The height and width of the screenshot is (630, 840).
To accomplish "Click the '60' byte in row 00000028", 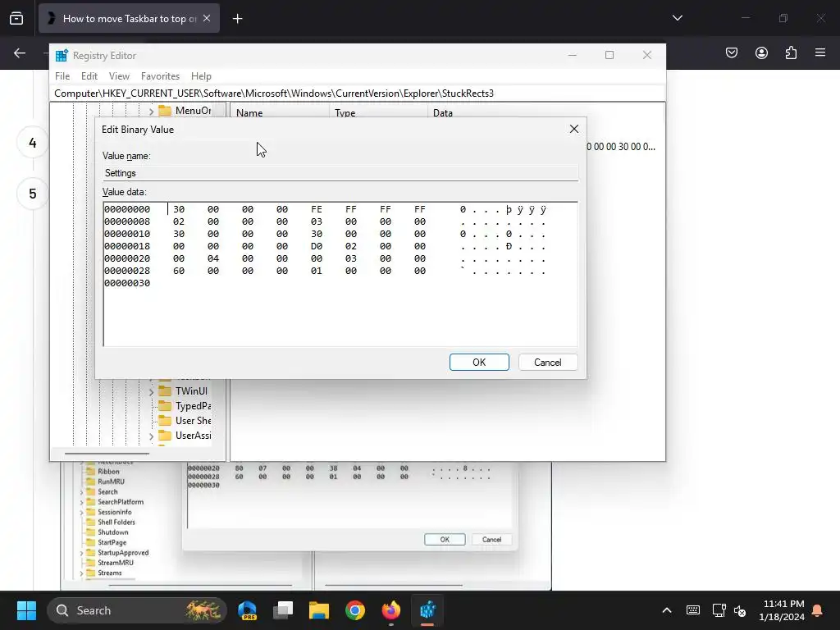I will 179,271.
